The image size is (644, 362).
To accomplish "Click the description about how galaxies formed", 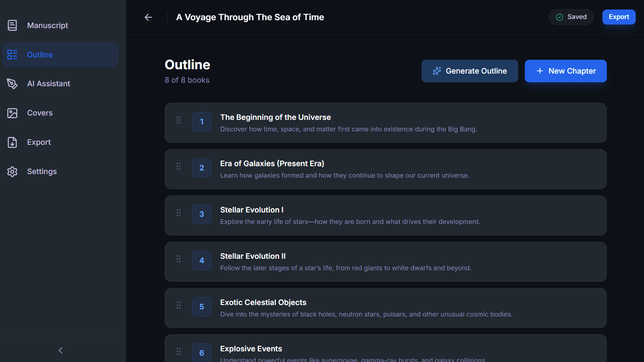I will (x=345, y=175).
